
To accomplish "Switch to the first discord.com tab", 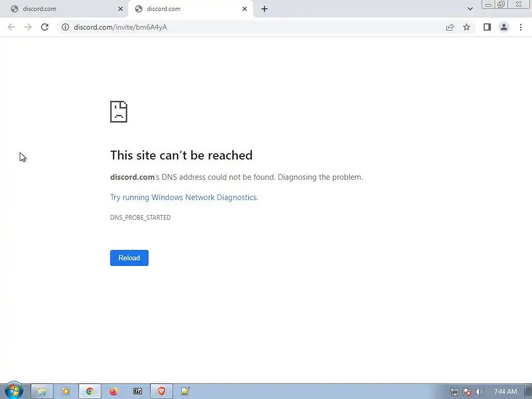I will click(x=64, y=9).
